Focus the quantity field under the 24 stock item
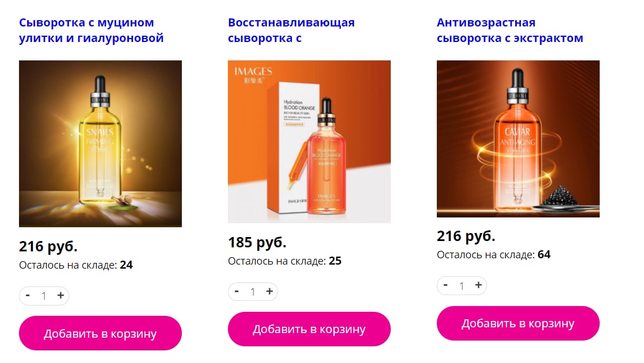The height and width of the screenshot is (363, 644). point(44,296)
